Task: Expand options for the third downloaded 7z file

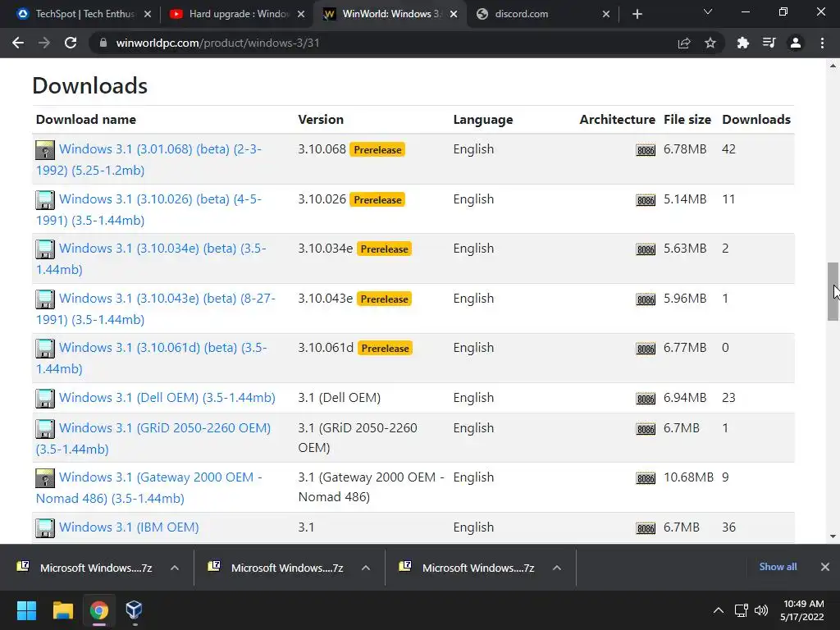Action: (557, 568)
